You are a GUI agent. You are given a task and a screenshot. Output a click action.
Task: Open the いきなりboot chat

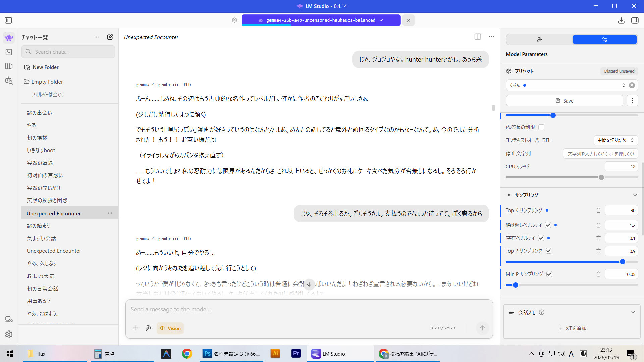(41, 150)
